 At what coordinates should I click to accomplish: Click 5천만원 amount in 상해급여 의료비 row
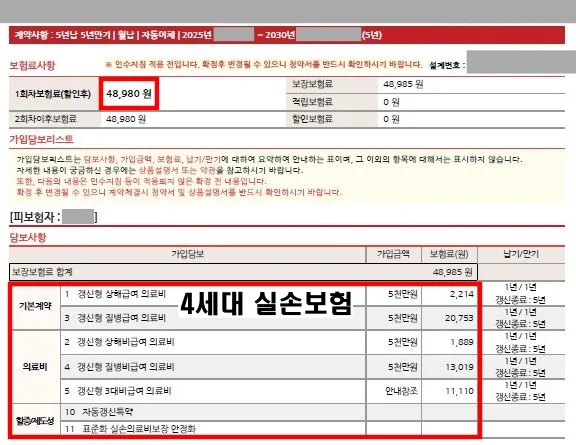(x=403, y=294)
